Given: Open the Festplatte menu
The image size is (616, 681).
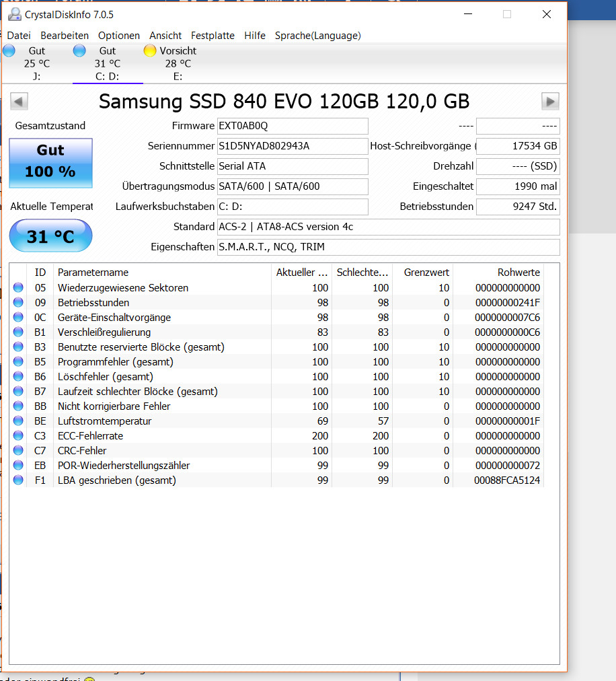Looking at the screenshot, I should pyautogui.click(x=213, y=36).
